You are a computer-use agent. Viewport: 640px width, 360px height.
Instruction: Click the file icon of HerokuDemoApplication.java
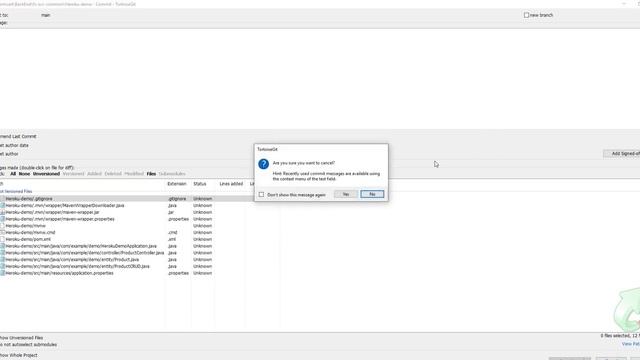tap(2, 246)
